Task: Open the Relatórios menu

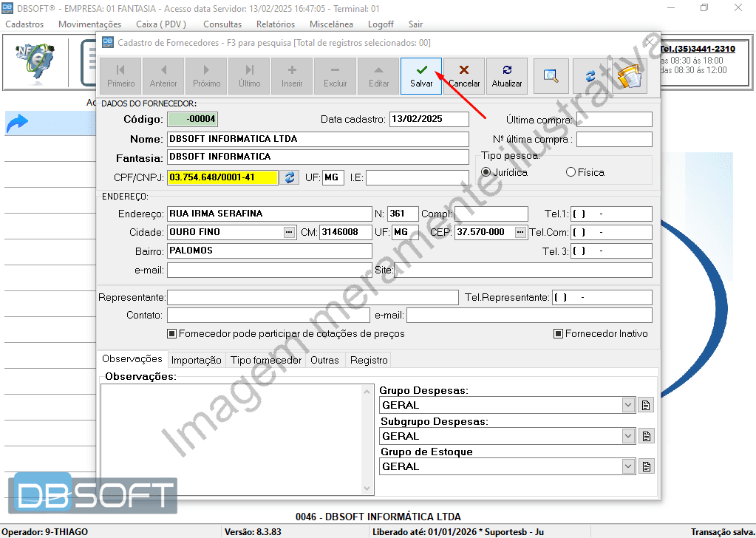Action: coord(276,24)
